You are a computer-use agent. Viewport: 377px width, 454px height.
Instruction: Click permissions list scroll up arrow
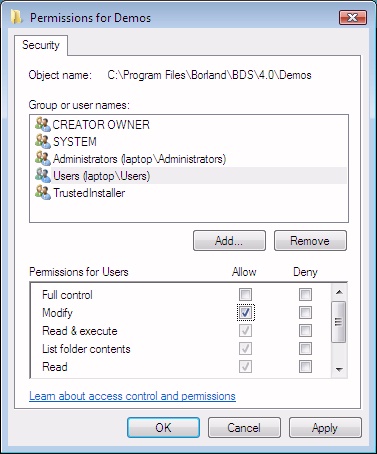click(x=339, y=292)
